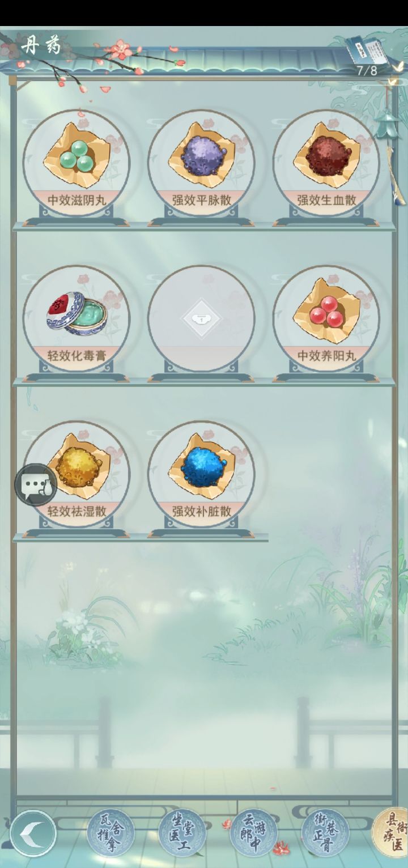This screenshot has height=868, width=408.
Task: Switch to the 街巷正骨 tab
Action: coord(325,833)
